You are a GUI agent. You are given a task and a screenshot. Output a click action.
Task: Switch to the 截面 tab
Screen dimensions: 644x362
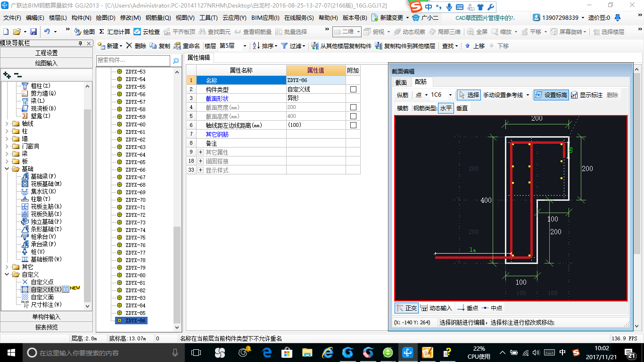tap(401, 82)
